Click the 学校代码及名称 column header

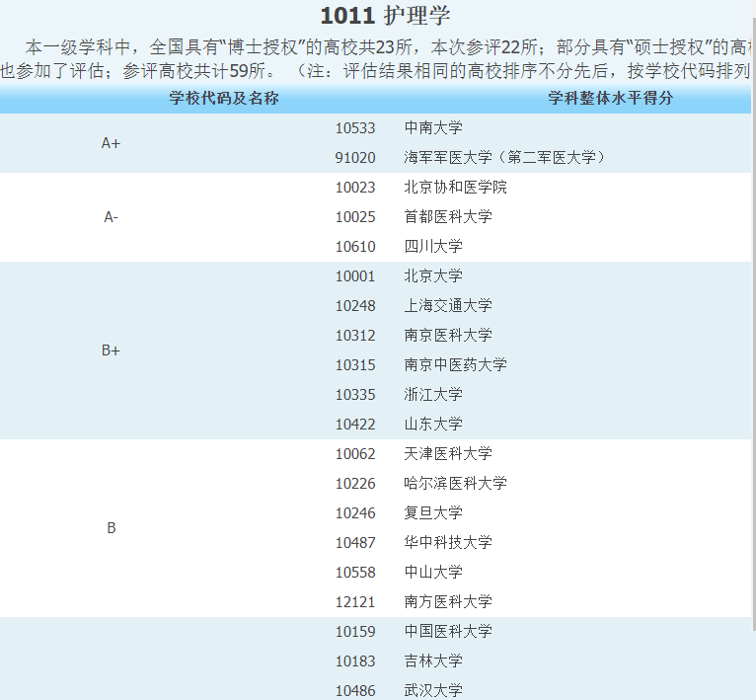tap(223, 99)
